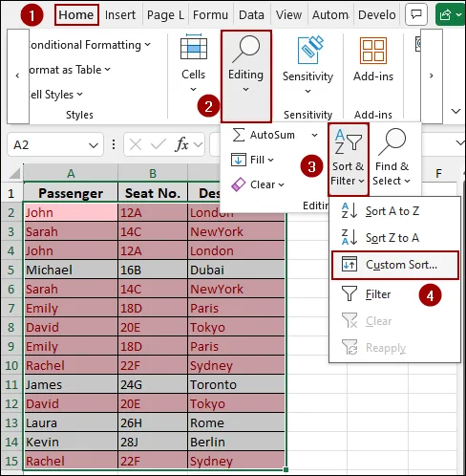This screenshot has height=476, width=466.
Task: Switch to the Automate tab
Action: (x=330, y=15)
